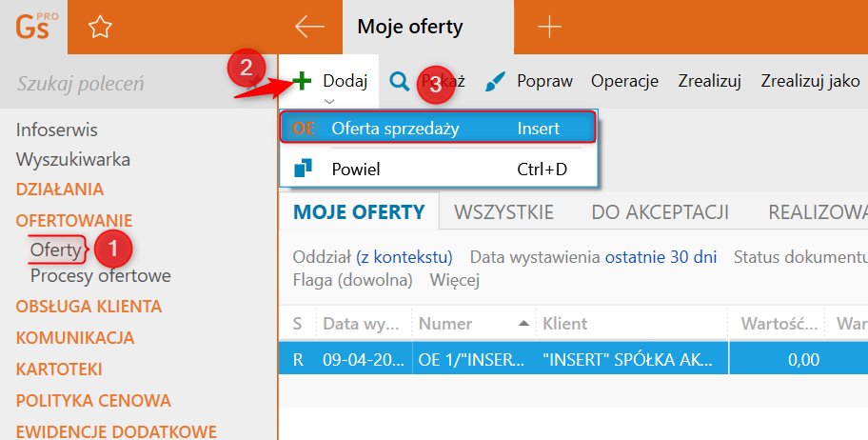Open Procesy ofertowe in sidebar
This screenshot has width=868, height=440.
point(100,276)
